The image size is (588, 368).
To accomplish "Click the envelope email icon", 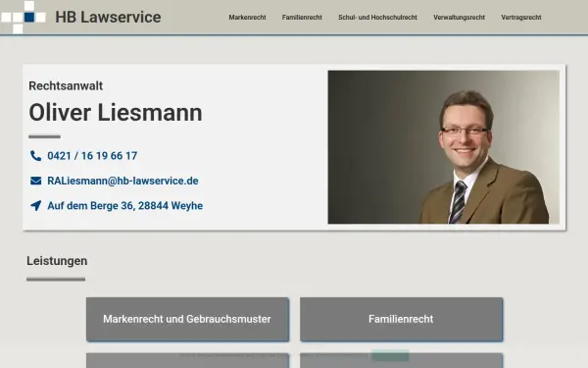I will pos(35,181).
